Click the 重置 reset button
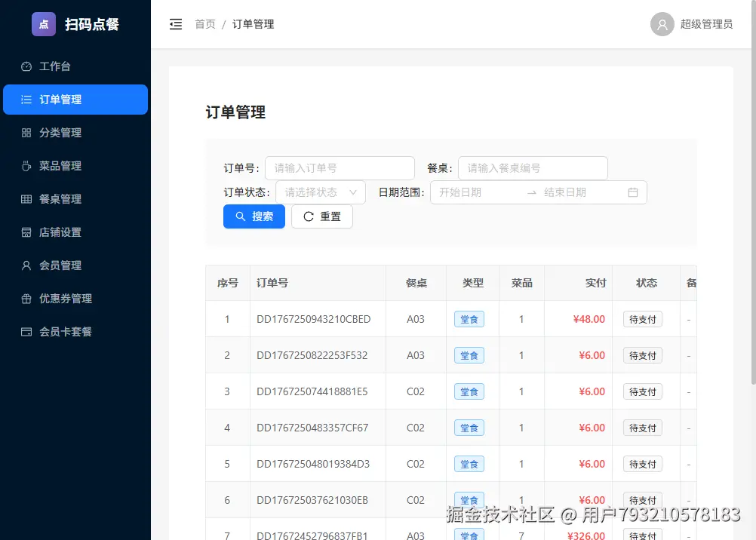Viewport: 756px width, 540px height. coord(321,216)
